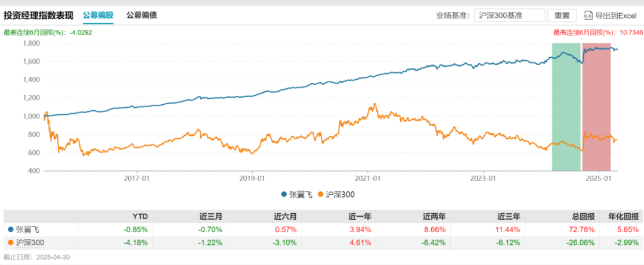The width and height of the screenshot is (644, 265).
Task: Click the 2021-01 x-axis date label
Action: [368, 178]
